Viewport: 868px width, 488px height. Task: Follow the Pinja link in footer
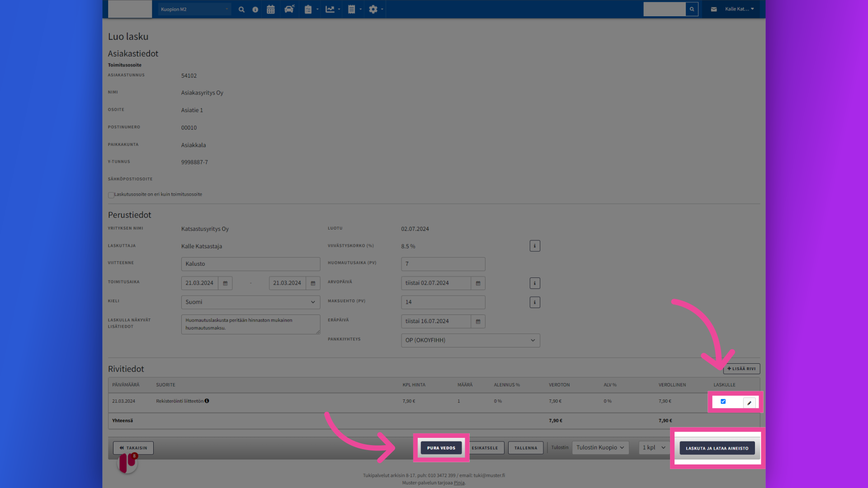tap(459, 483)
